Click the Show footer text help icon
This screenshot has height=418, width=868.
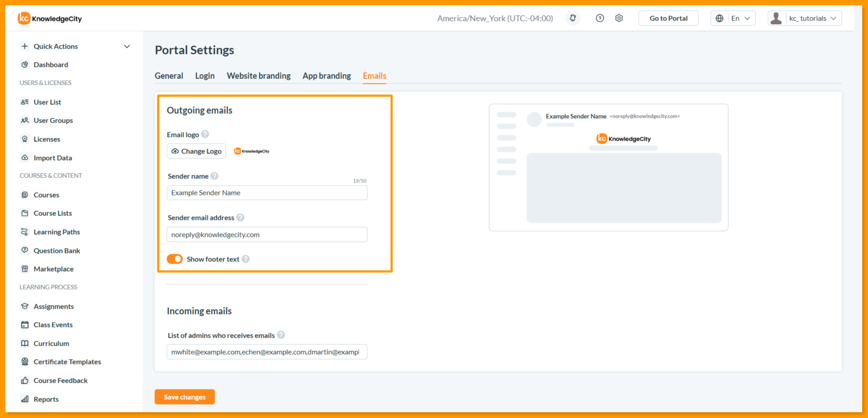[246, 259]
